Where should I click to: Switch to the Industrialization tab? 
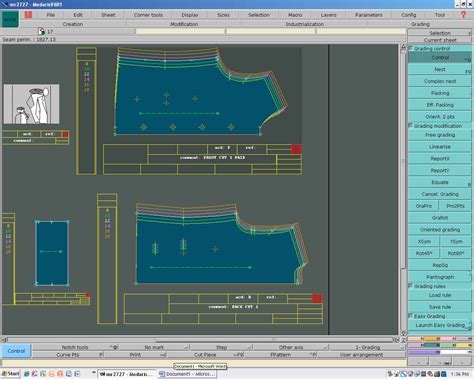[304, 24]
